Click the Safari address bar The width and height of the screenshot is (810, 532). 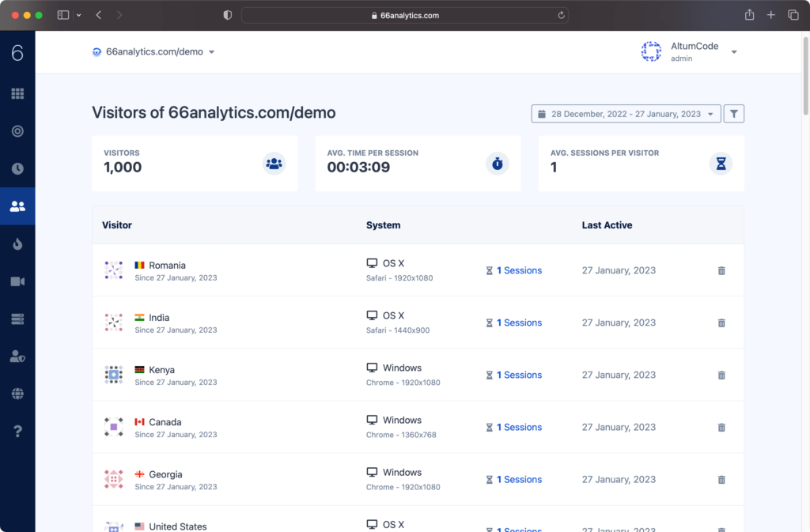[x=404, y=15]
